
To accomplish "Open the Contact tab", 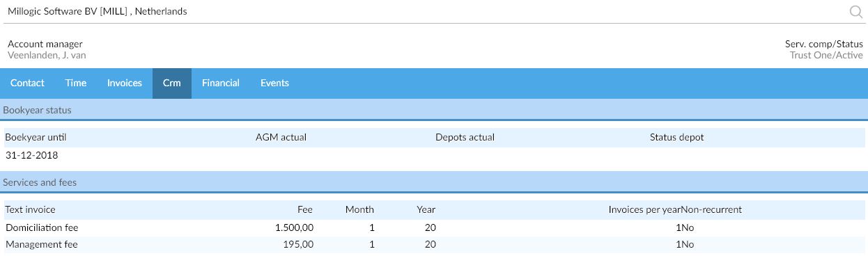I will click(27, 83).
